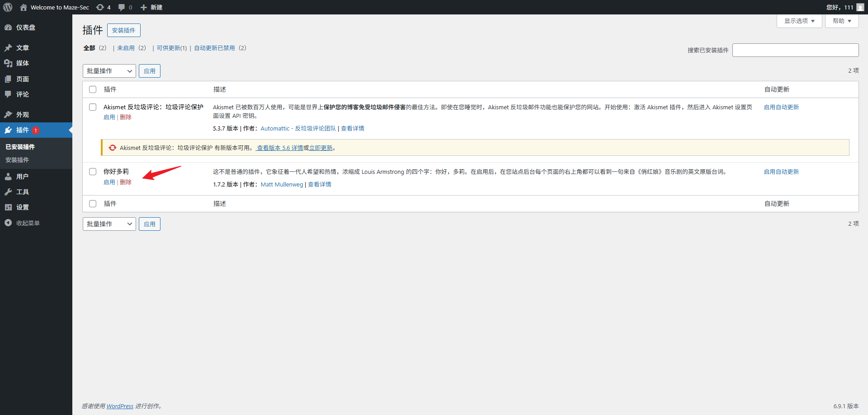Open the 媒体 media icon in sidebar
Viewport: 868px width, 415px height.
[x=8, y=63]
